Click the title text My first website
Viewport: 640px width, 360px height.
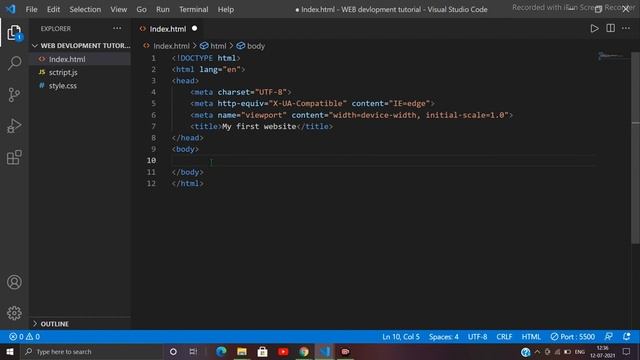259,127
